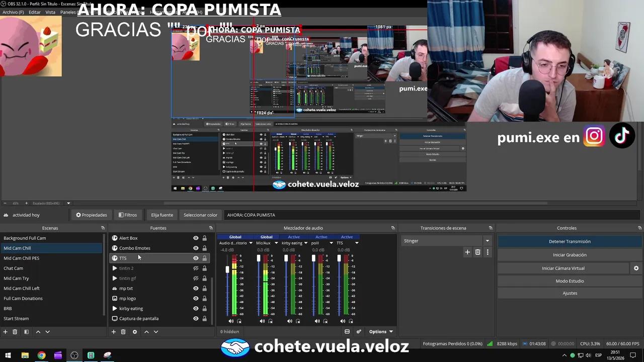Move source down arrow in Fuentes toolbar
The height and width of the screenshot is (362, 644).
(x=156, y=332)
